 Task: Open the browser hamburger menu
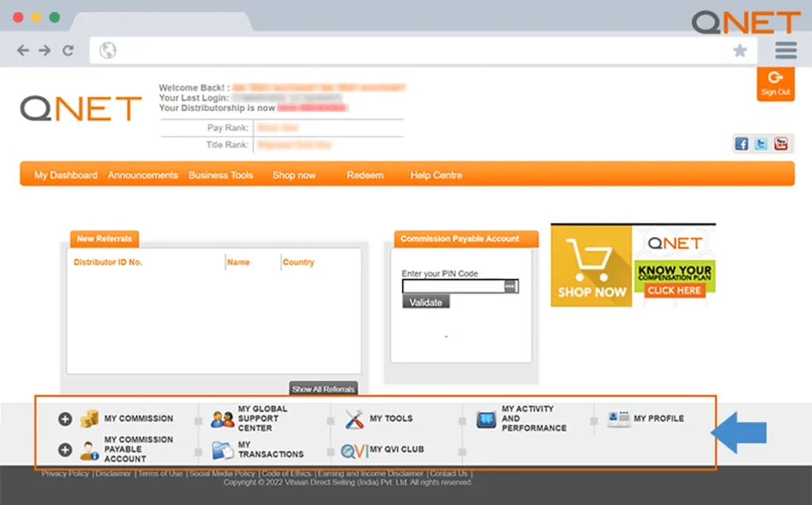tap(786, 50)
